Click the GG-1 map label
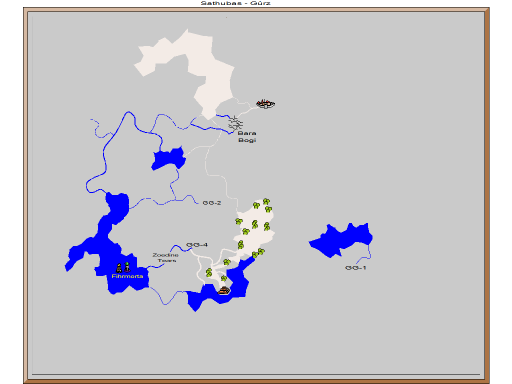Screen dimensions: 512x384 tap(356, 268)
